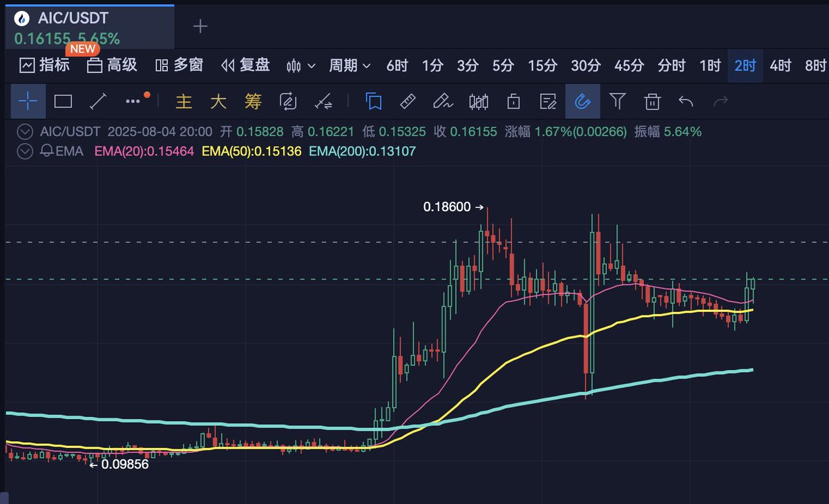Click the trend swap arrows icon
The image size is (829, 504).
coord(323,101)
